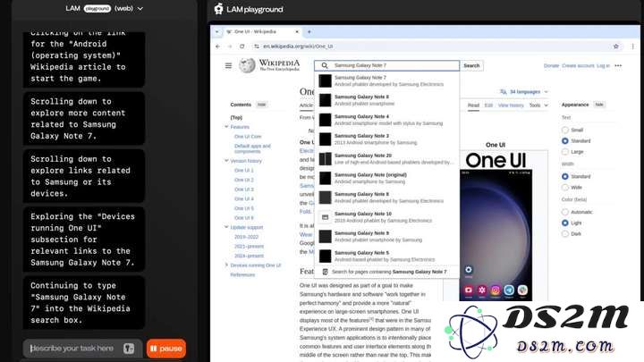644x362 pixels.
Task: Select Standard text size
Action: [x=565, y=141]
